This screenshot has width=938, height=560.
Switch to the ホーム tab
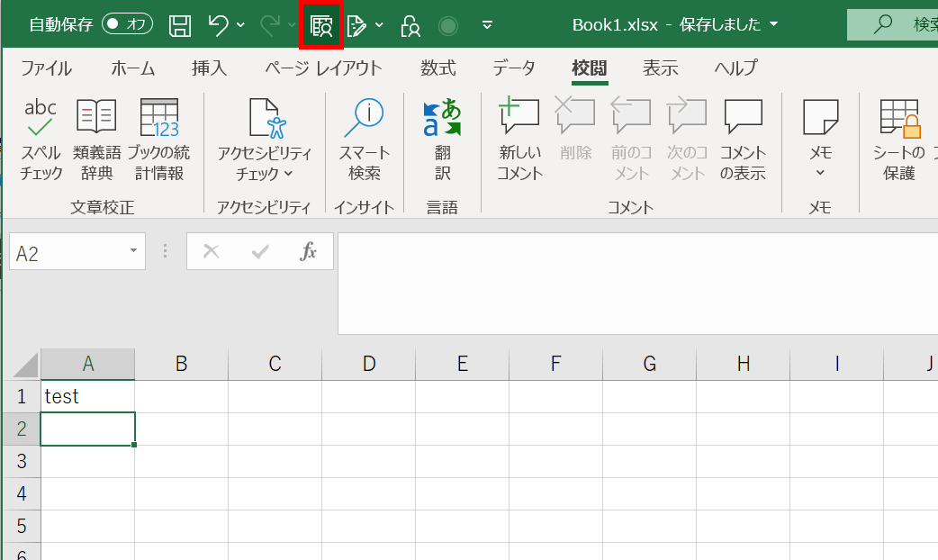pos(133,68)
